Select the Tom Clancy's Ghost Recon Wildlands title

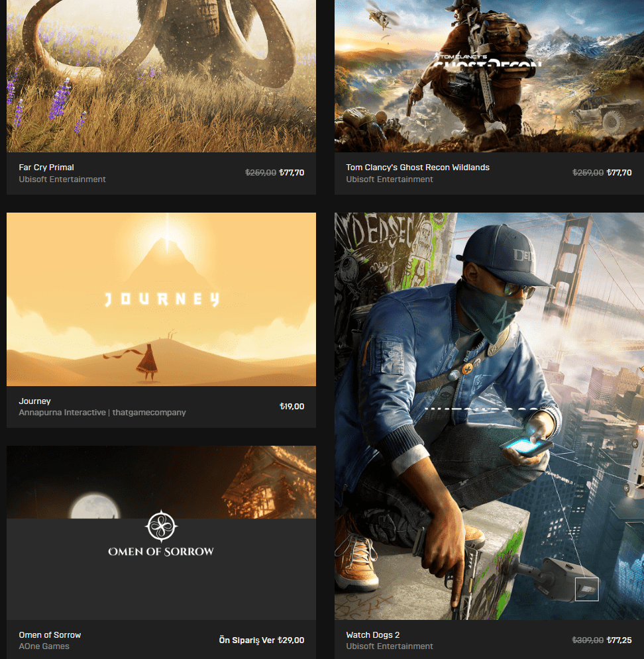click(x=417, y=167)
